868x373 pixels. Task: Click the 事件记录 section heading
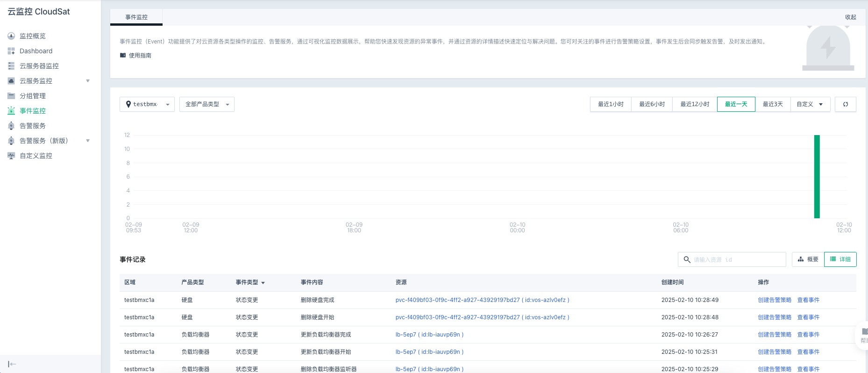tap(133, 259)
